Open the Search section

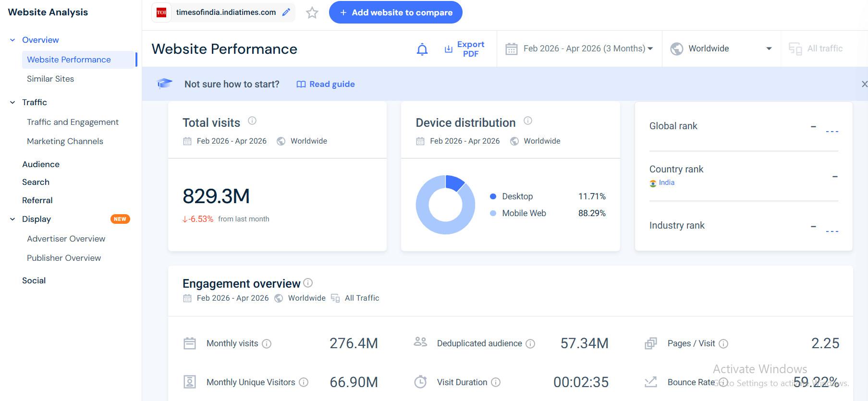(36, 182)
